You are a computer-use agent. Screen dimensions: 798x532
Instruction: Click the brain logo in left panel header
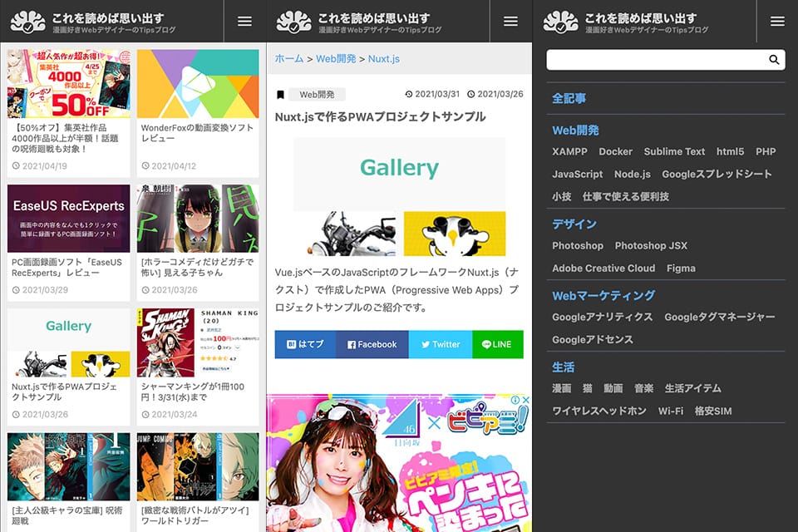tap(27, 22)
